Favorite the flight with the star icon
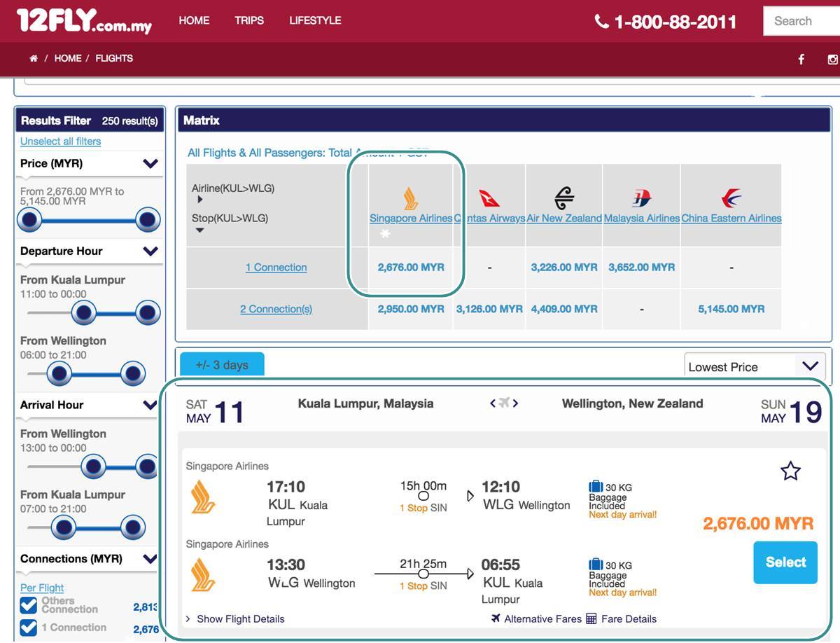This screenshot has width=840, height=643. pyautogui.click(x=790, y=471)
